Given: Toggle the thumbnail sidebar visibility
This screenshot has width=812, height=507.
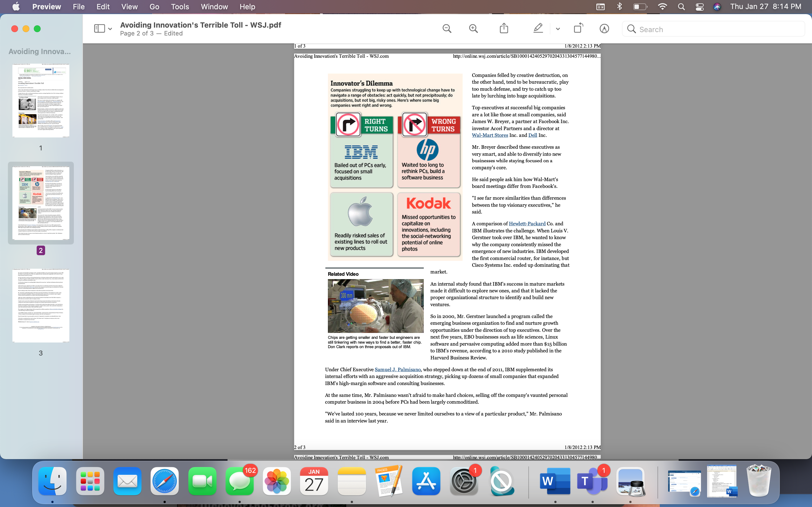Looking at the screenshot, I should point(99,28).
